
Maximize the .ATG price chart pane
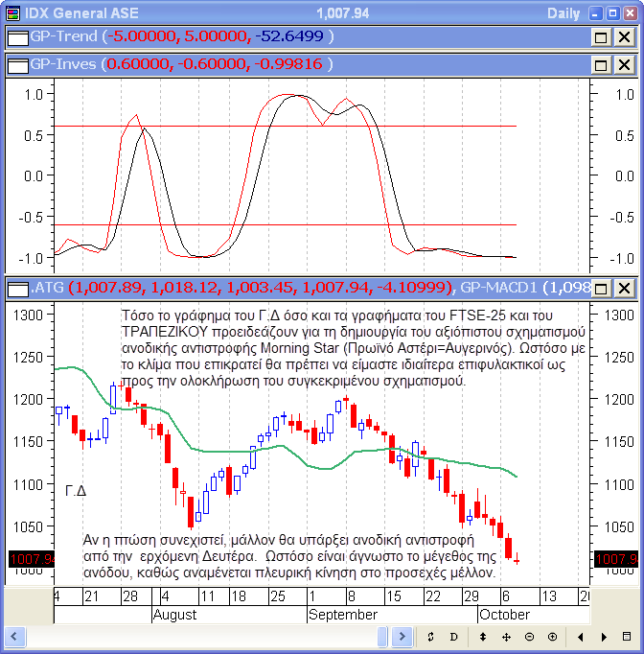pyautogui.click(x=601, y=288)
